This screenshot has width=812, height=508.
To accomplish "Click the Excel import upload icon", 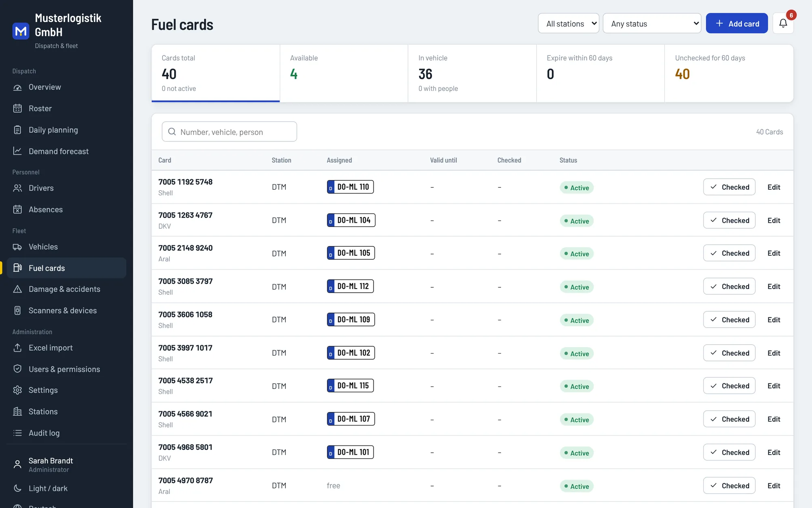I will [17, 348].
